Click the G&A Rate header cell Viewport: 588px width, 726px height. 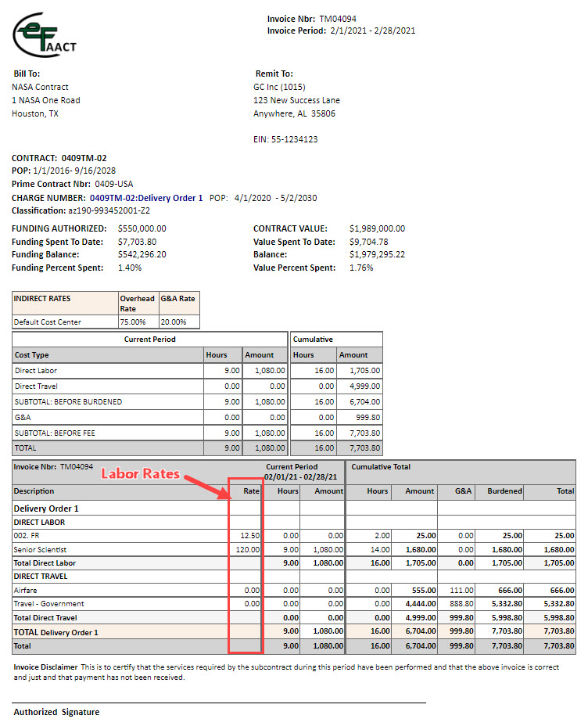178,299
